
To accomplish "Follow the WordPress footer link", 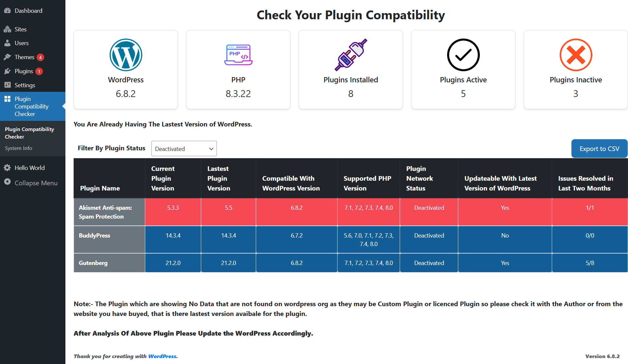I will click(162, 356).
